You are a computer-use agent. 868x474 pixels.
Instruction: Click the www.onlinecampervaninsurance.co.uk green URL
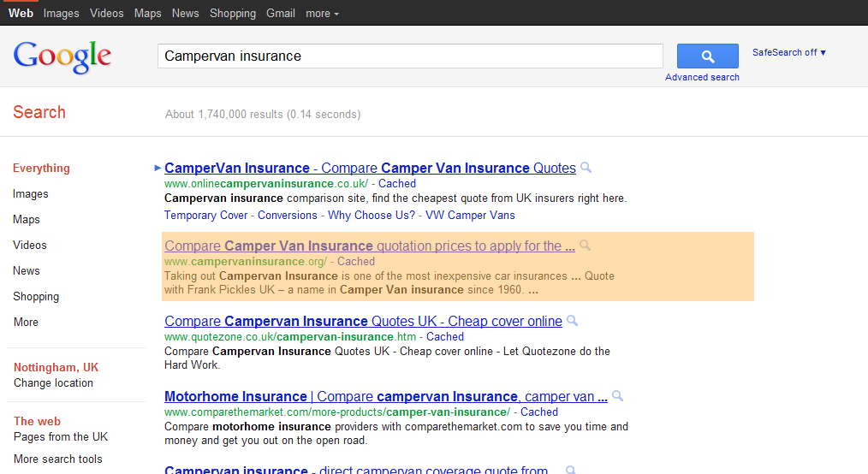point(266,184)
